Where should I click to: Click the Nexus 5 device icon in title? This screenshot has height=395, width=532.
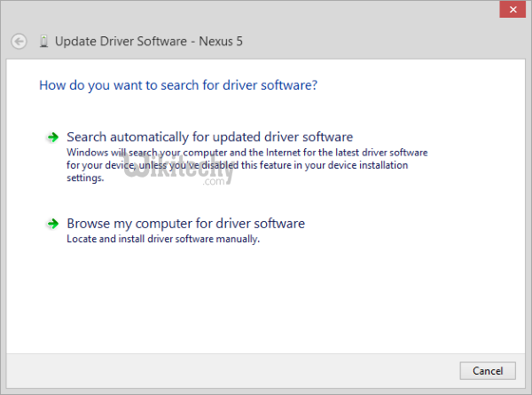43,42
